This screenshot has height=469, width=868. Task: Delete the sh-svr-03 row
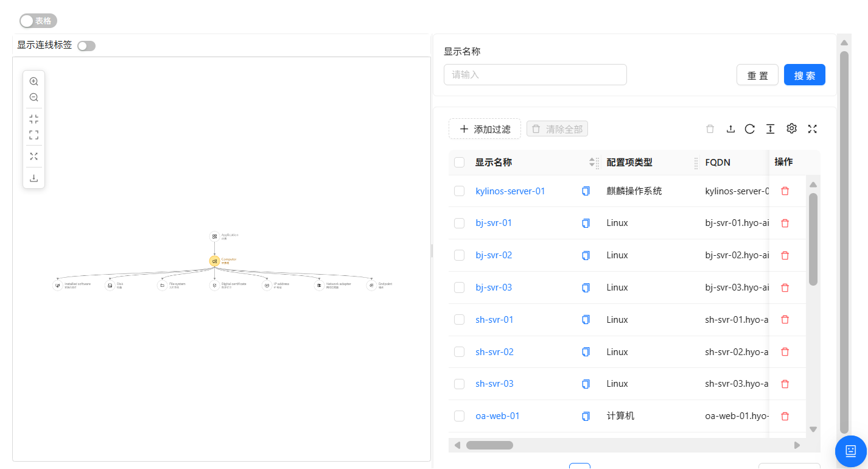coord(785,384)
